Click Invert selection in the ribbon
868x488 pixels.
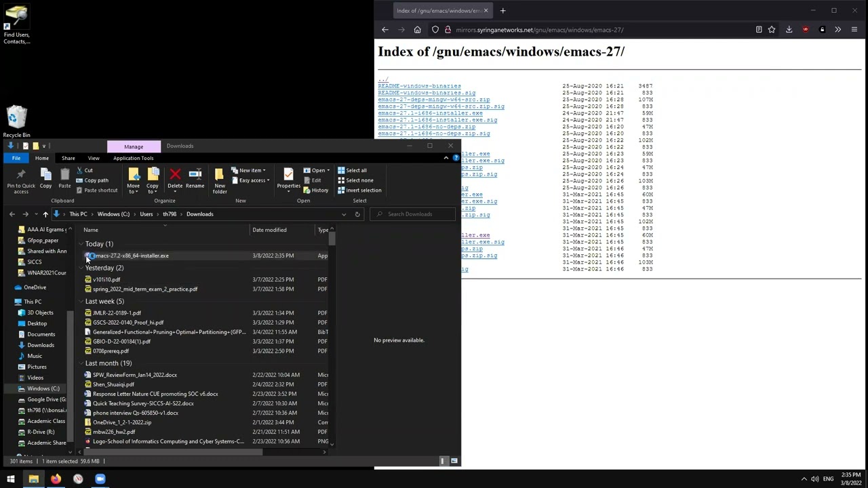(x=359, y=190)
